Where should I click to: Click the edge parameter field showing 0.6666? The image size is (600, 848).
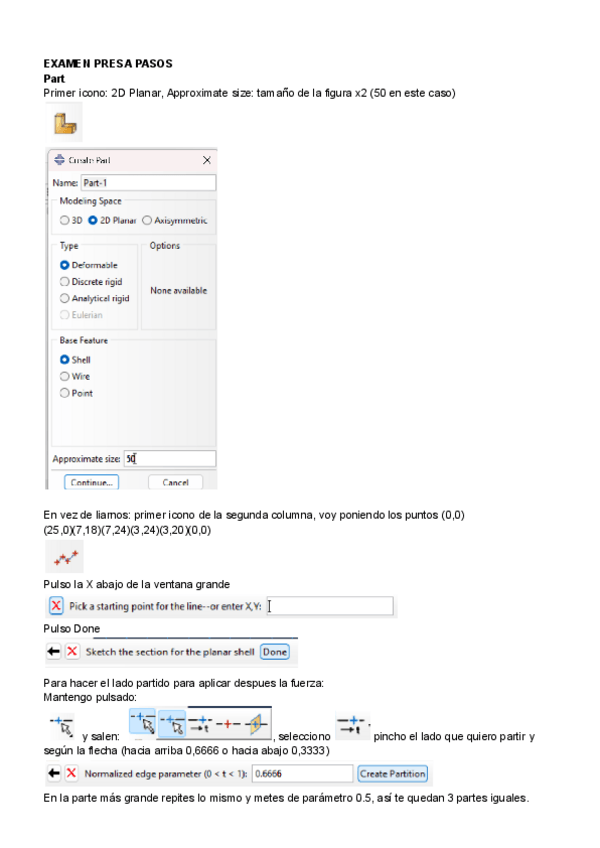[302, 773]
